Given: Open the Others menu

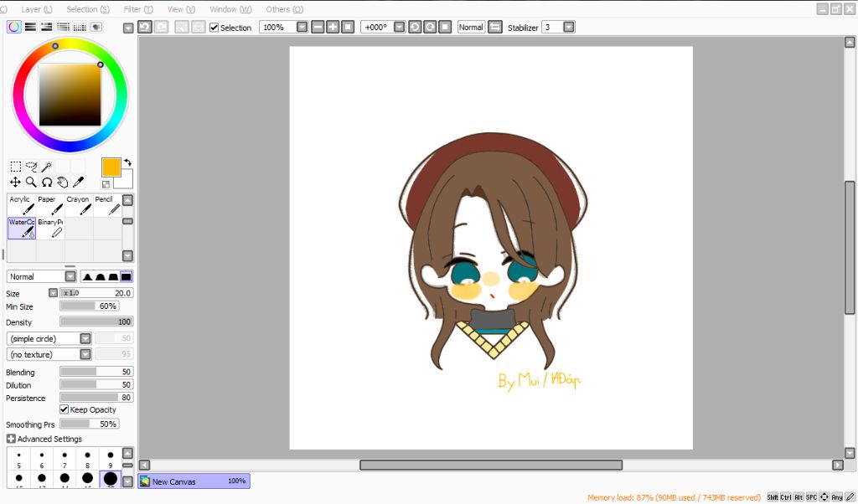Looking at the screenshot, I should click(x=285, y=9).
